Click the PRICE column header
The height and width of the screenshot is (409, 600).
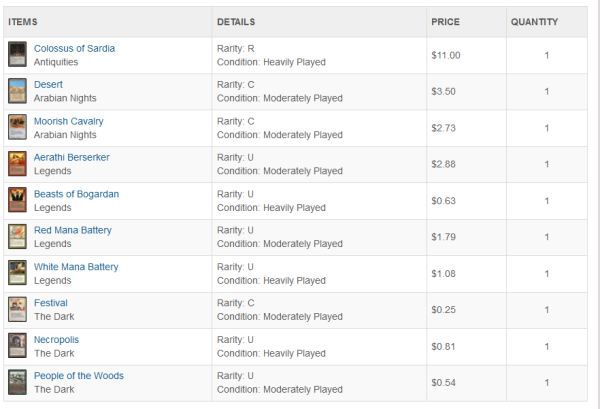point(445,21)
